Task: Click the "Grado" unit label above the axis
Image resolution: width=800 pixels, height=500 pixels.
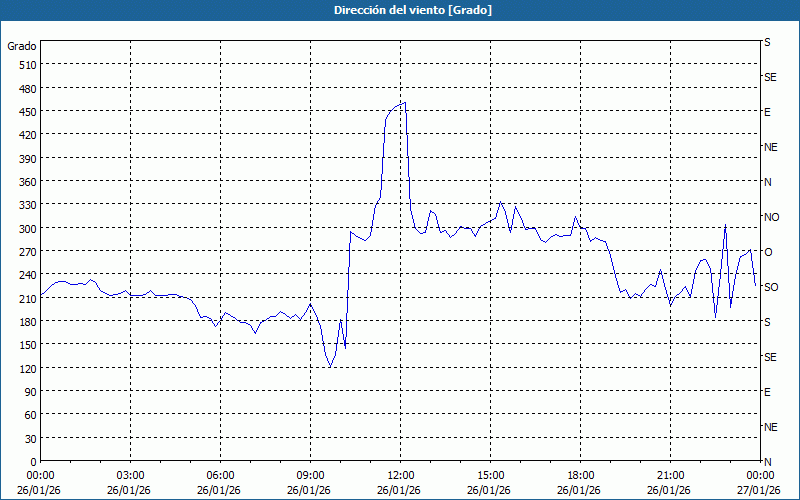Action: pyautogui.click(x=22, y=46)
